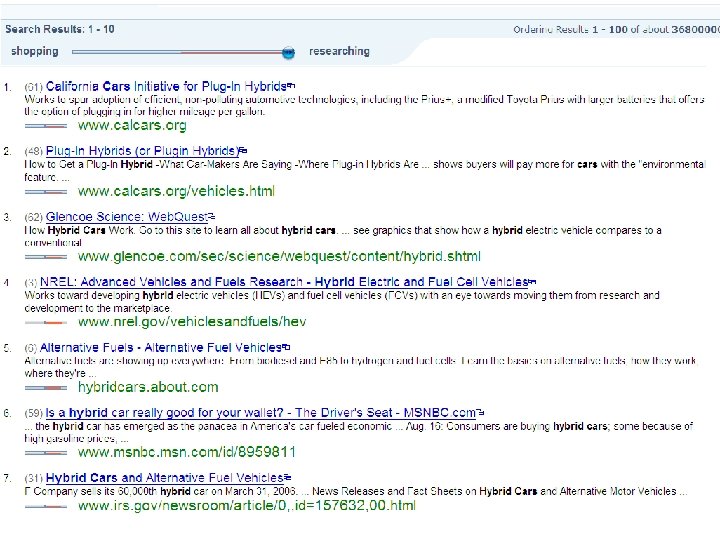Viewport: 720px width, 540px height.
Task: Click new-window icon after MSNBC.com title
Action: click(480, 412)
